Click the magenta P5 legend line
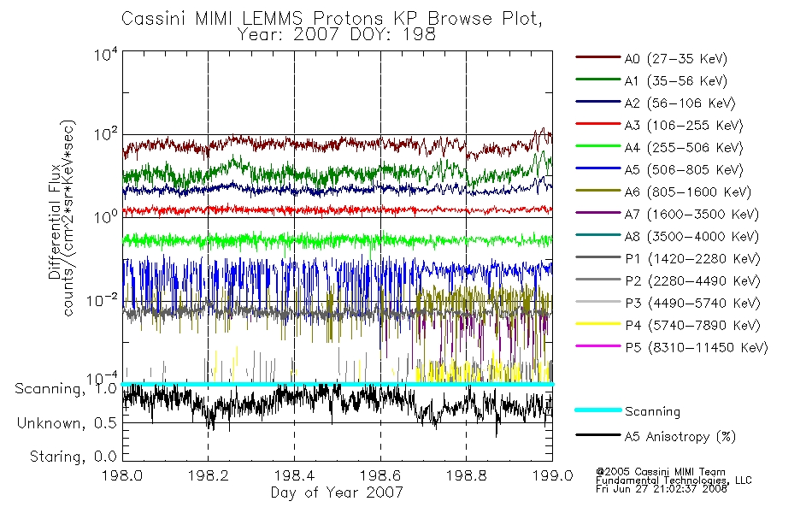Screen dimensions: 812x513 pyautogui.click(x=597, y=345)
